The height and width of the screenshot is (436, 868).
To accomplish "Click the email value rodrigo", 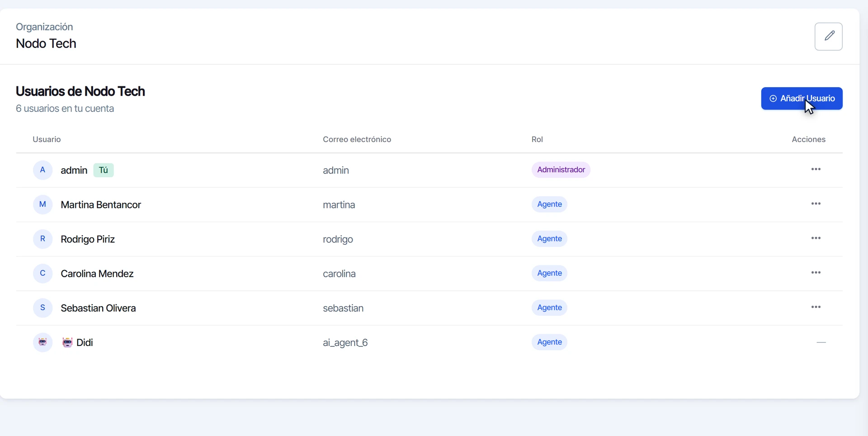I will (x=338, y=239).
